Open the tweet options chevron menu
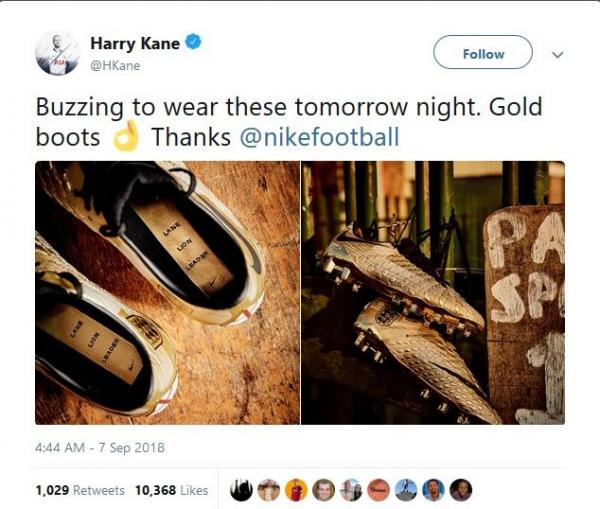Viewport: 600px width, 509px height. 557,54
